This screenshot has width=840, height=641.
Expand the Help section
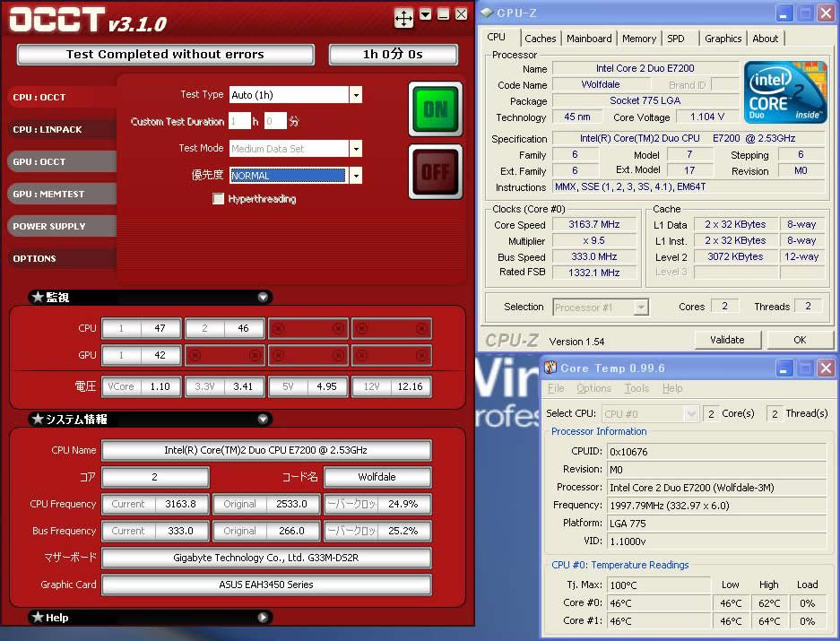tap(263, 617)
